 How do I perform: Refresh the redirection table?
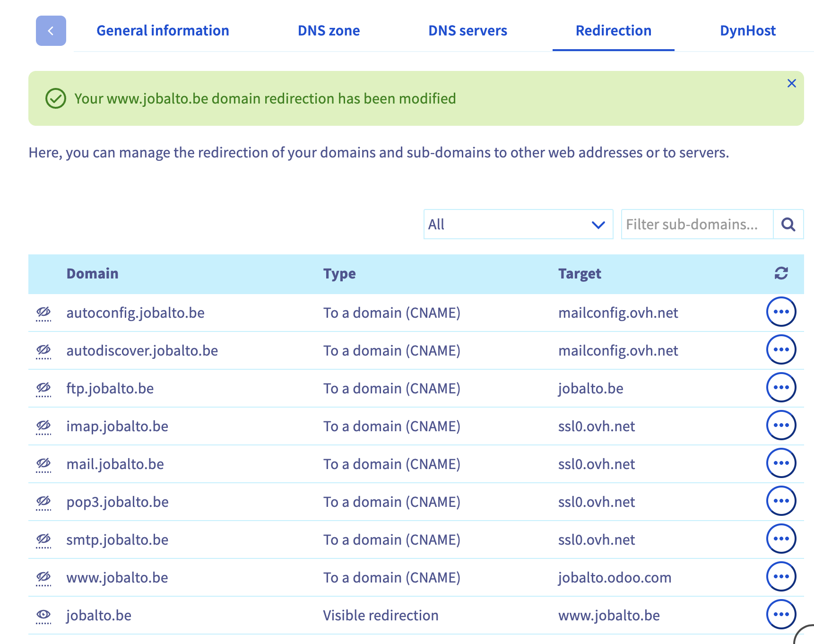(x=781, y=273)
